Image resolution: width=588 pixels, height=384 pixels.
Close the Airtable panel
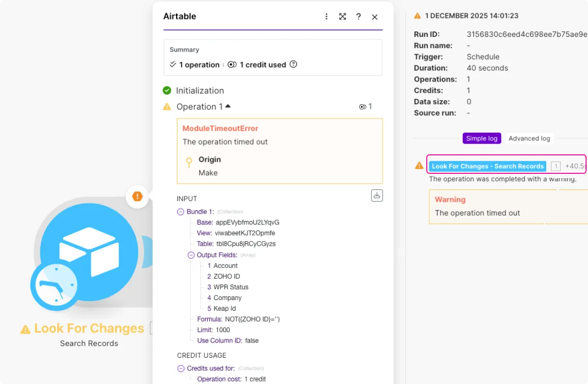coord(375,17)
